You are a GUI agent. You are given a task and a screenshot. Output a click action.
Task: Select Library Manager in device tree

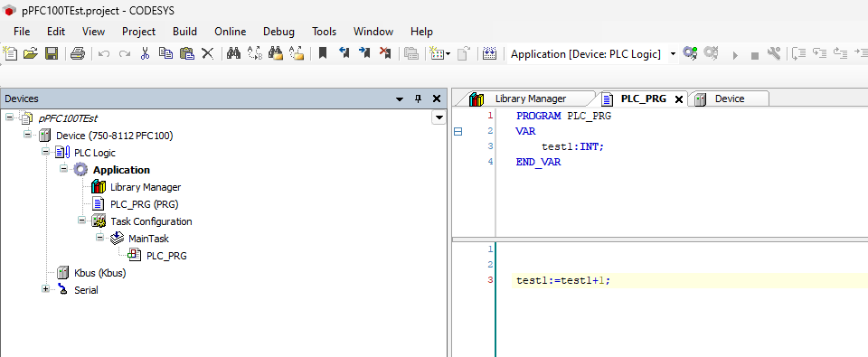(146, 187)
